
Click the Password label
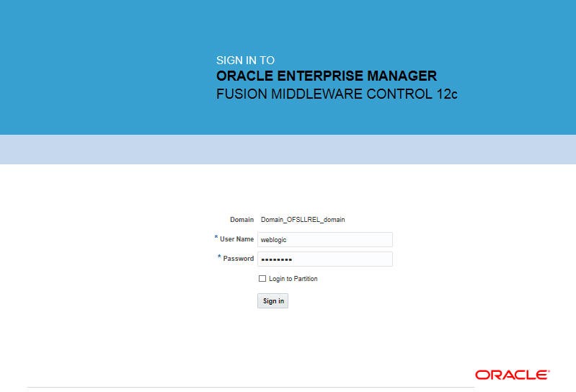[239, 259]
